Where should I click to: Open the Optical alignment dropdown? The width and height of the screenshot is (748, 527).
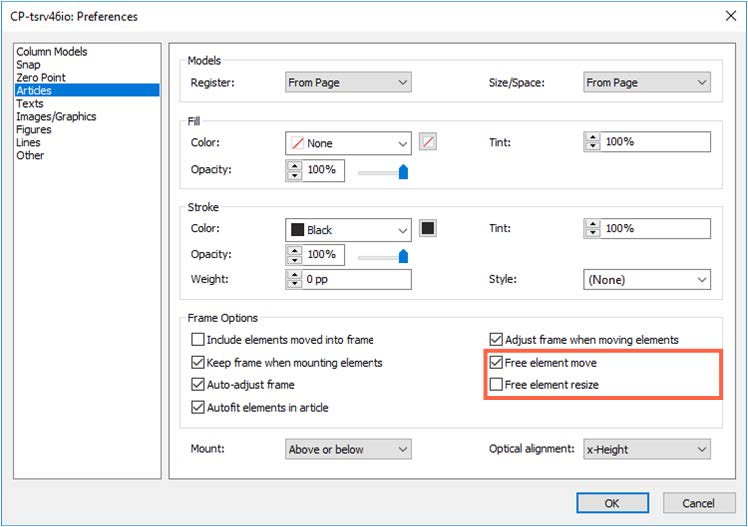pos(646,449)
